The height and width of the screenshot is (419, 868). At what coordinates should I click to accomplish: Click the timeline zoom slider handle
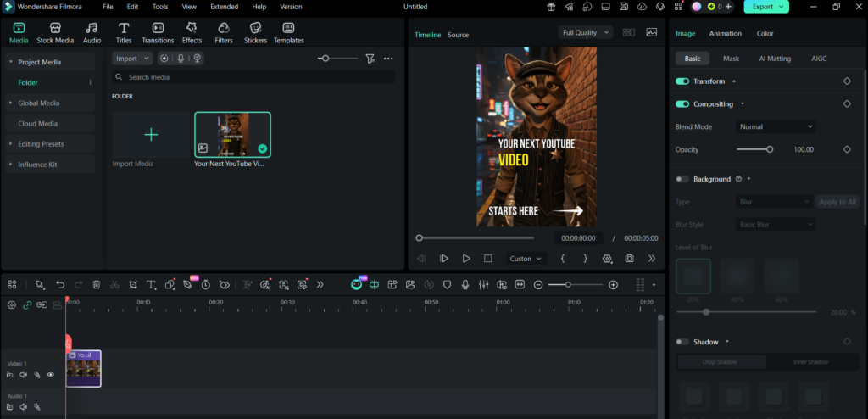(568, 285)
